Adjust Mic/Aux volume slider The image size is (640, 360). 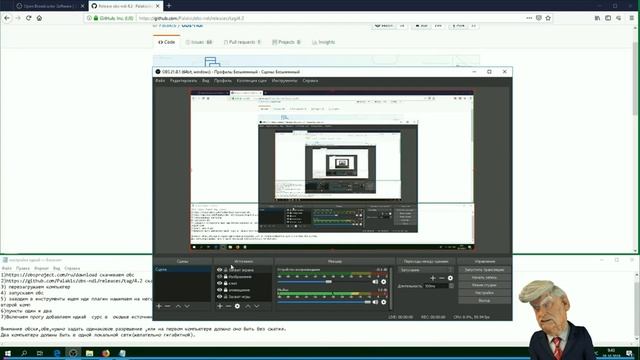point(324,302)
